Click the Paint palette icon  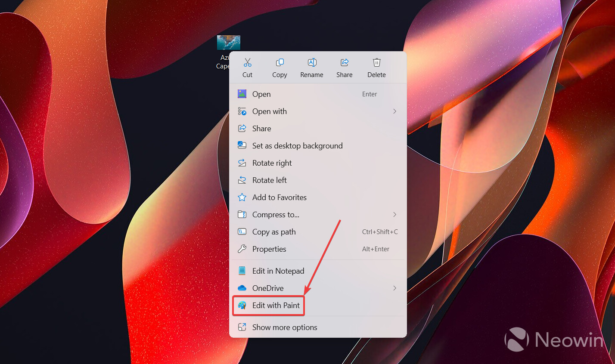click(242, 305)
